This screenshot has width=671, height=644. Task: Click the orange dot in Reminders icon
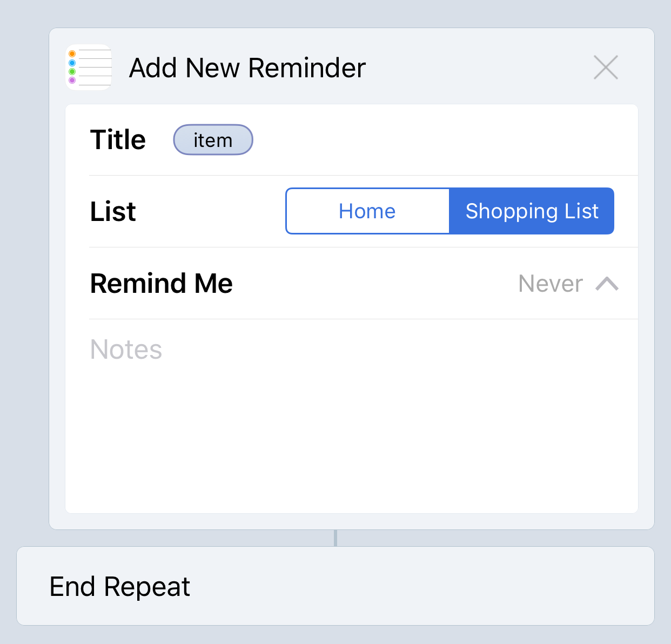[x=72, y=53]
